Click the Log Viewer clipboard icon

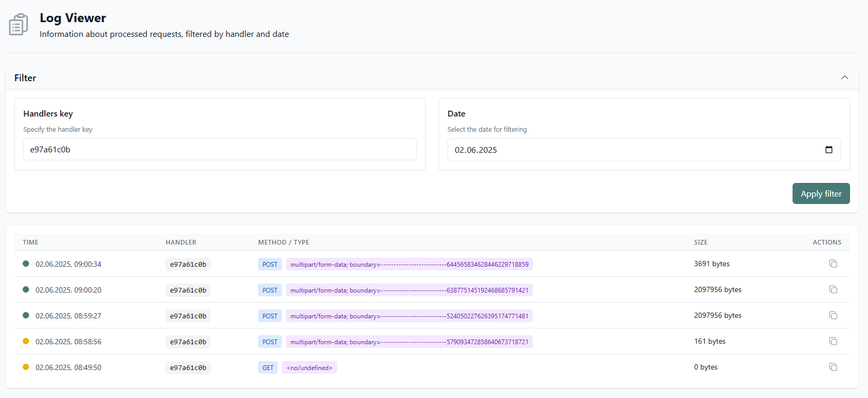pos(18,25)
